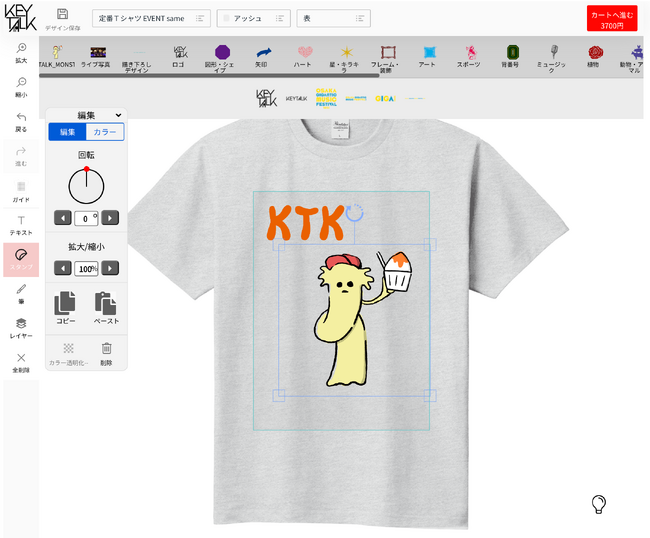Go to KEYTALK logo home

coord(20,18)
